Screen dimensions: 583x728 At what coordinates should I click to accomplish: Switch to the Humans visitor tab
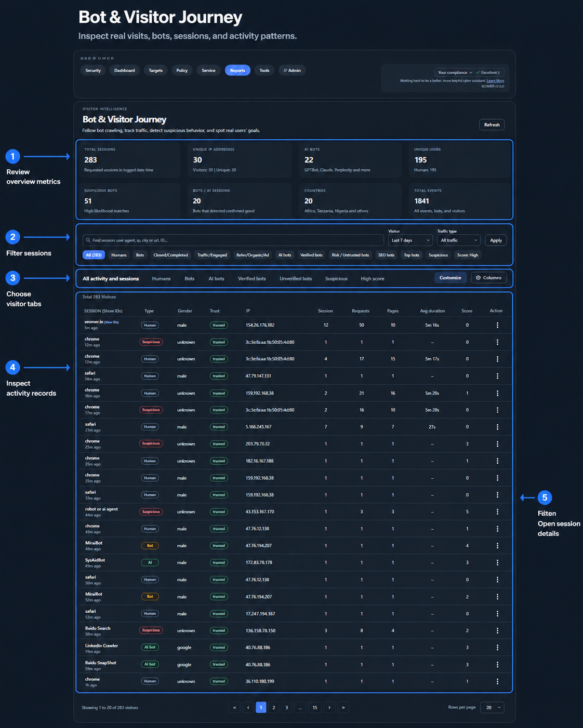click(161, 279)
